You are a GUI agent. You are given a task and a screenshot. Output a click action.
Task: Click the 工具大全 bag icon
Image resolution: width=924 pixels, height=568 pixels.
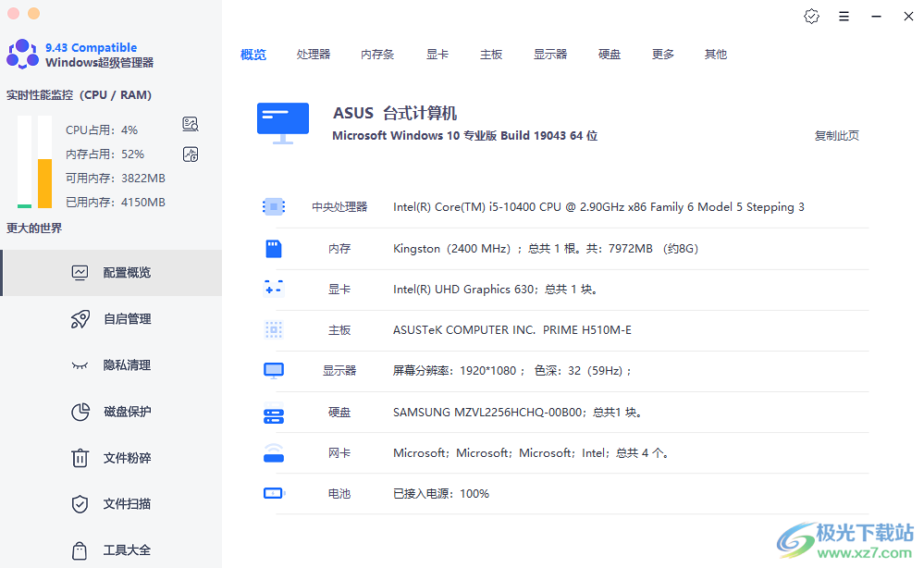tap(80, 550)
